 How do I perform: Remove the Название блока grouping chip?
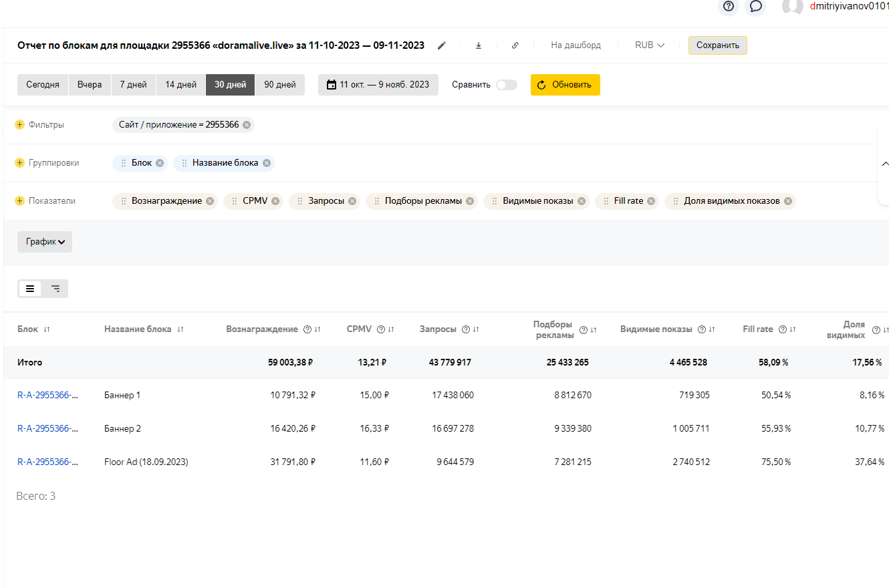tap(266, 163)
